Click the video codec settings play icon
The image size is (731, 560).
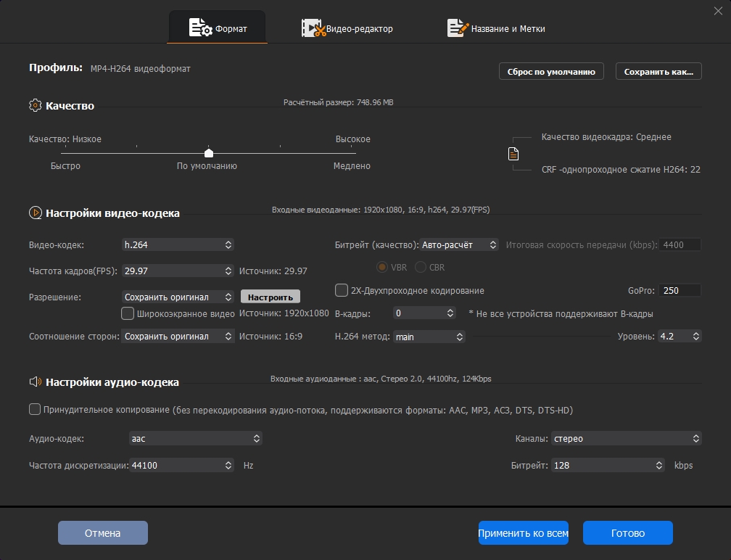point(35,213)
